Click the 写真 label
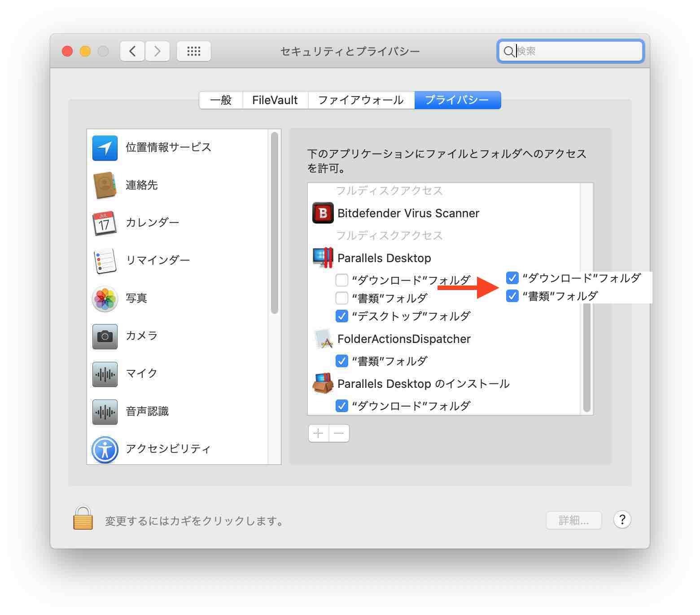 click(x=136, y=298)
